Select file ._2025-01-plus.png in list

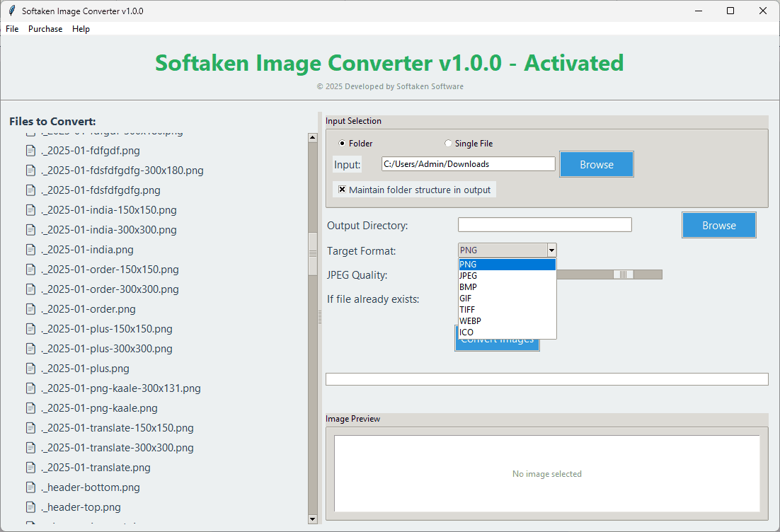click(x=86, y=369)
